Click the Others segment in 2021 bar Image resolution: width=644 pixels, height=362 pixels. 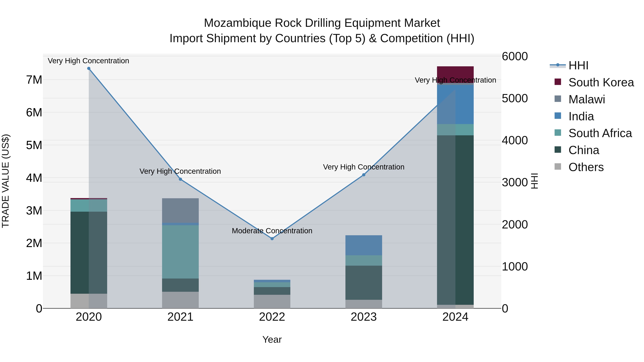click(180, 300)
